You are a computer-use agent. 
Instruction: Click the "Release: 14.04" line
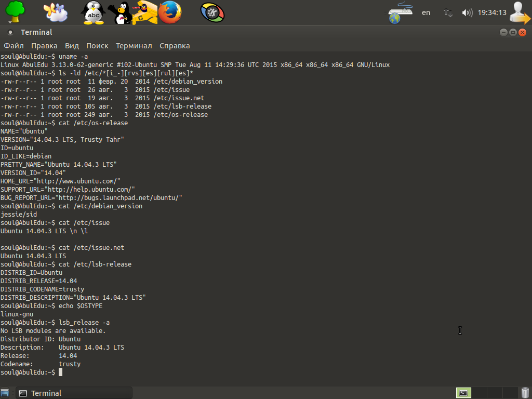(38, 355)
